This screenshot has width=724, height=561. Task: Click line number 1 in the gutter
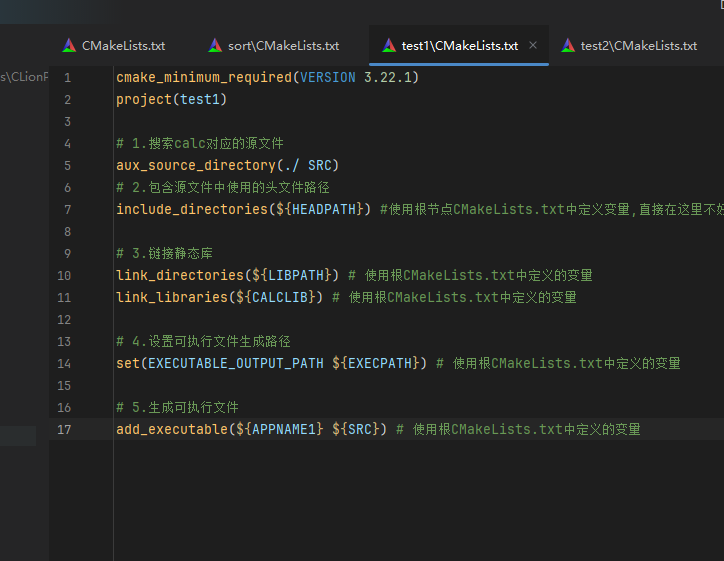67,78
